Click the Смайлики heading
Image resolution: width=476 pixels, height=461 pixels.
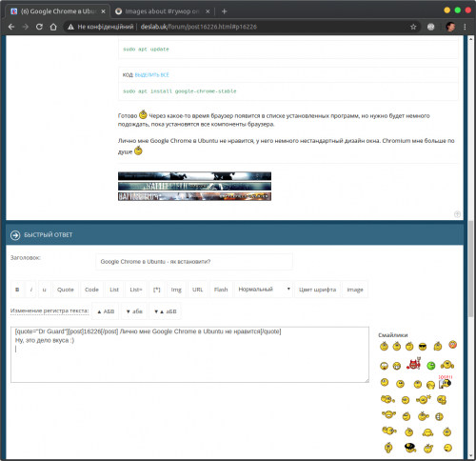click(393, 335)
